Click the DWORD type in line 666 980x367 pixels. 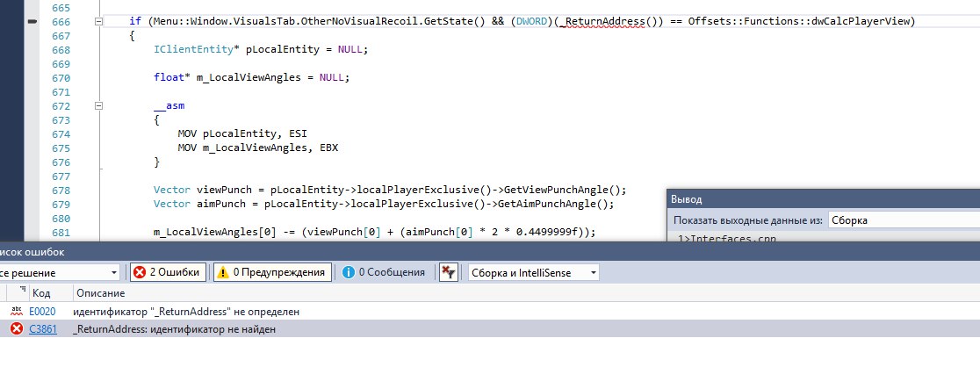pyautogui.click(x=532, y=21)
